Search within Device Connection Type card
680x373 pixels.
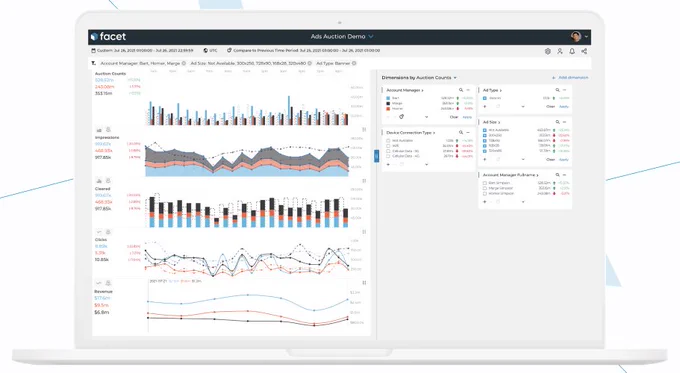coord(461,133)
